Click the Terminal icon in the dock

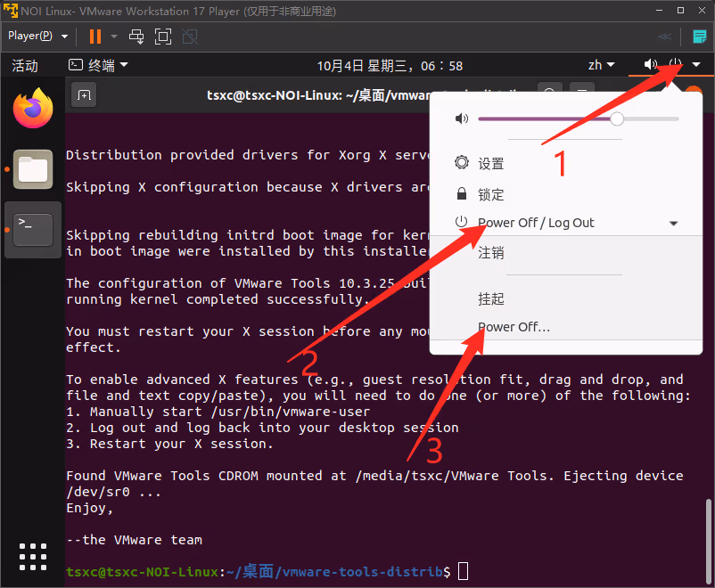click(x=33, y=229)
